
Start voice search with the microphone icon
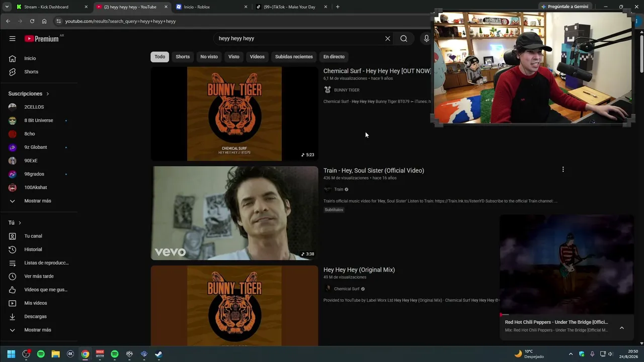[427, 39]
